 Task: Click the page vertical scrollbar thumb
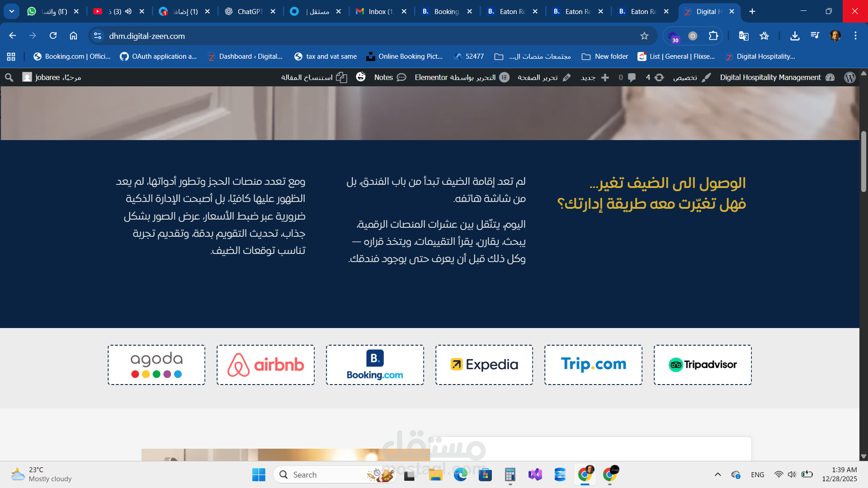[x=863, y=161]
